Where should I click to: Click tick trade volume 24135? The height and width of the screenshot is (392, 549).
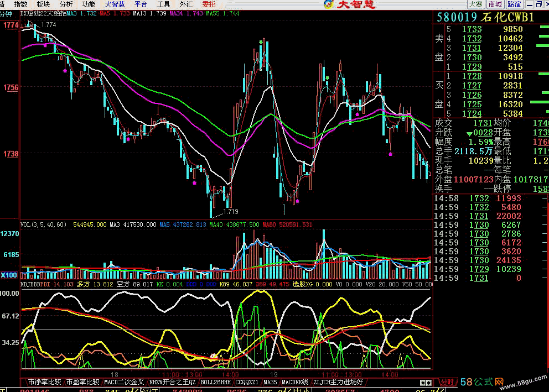(x=509, y=260)
